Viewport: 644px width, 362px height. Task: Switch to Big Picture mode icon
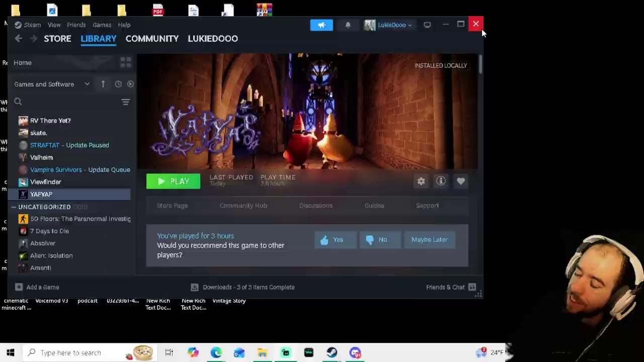pos(427,25)
